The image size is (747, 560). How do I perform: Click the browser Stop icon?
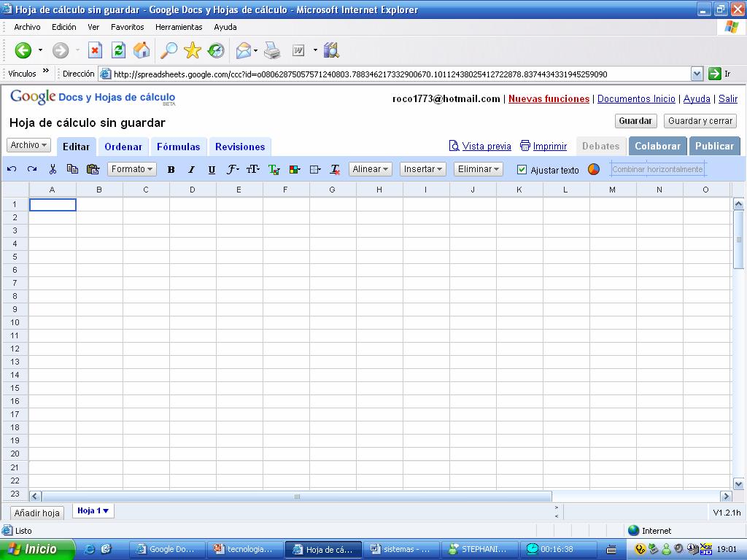click(96, 50)
